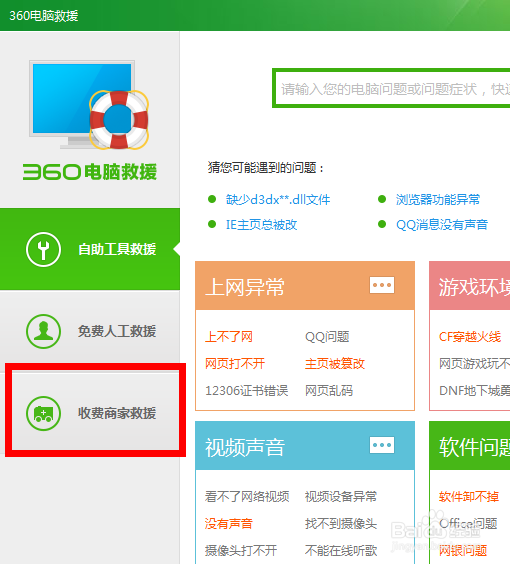Focus the computer problem search box

(x=391, y=88)
